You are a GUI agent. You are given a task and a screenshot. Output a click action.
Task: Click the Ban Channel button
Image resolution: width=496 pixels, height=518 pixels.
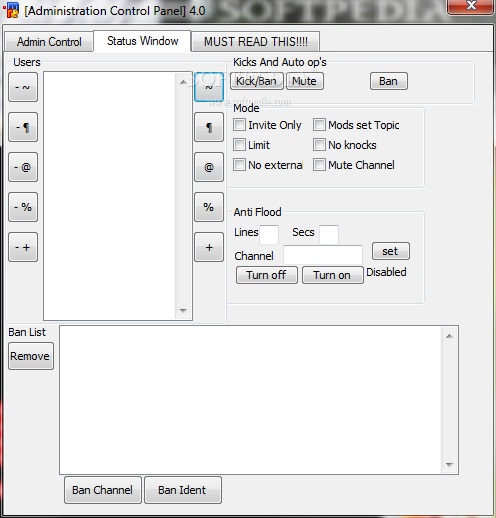[103, 490]
